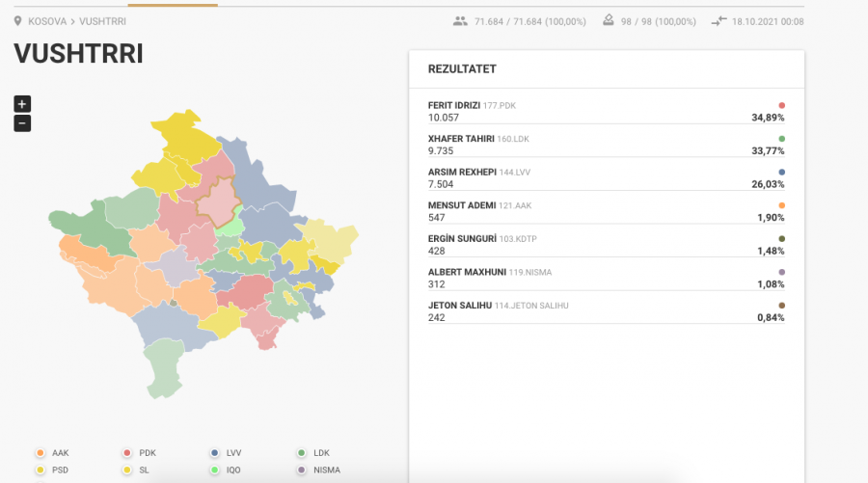Click blue LVV dot beside Arsim Rexhepi

781,172
